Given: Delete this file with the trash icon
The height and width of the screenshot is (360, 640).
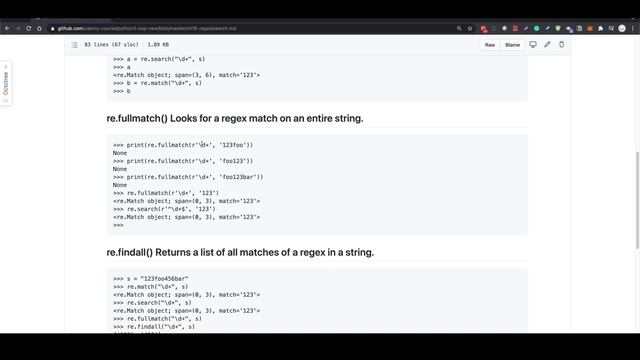Looking at the screenshot, I should [x=562, y=44].
